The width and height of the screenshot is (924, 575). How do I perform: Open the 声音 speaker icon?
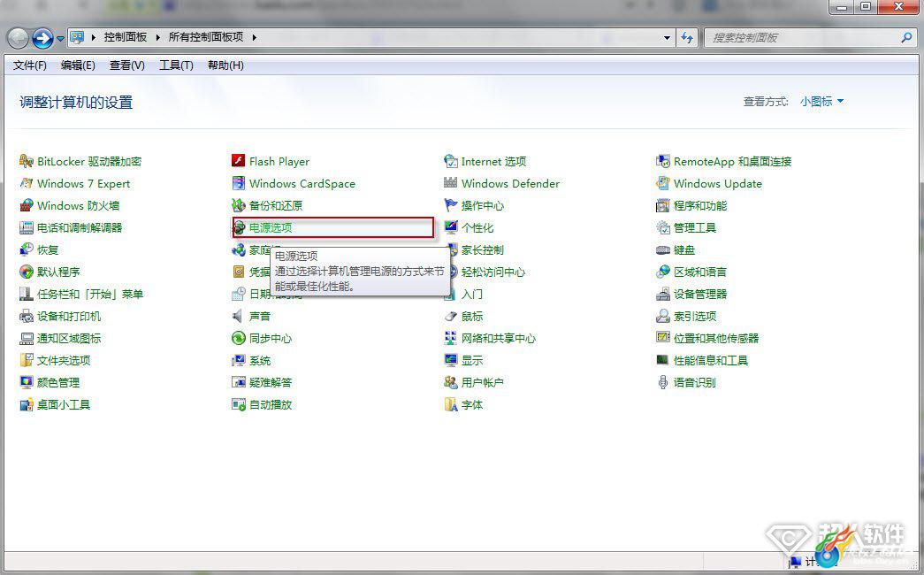point(238,316)
